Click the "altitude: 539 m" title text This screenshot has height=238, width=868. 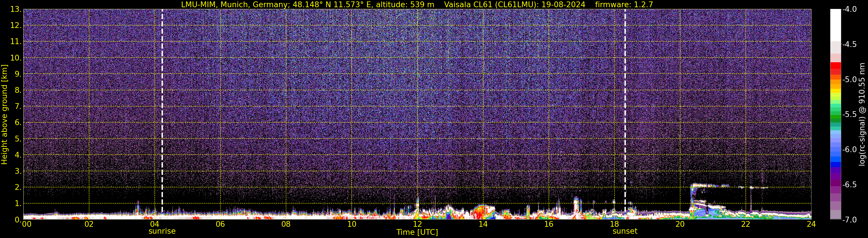tap(405, 5)
